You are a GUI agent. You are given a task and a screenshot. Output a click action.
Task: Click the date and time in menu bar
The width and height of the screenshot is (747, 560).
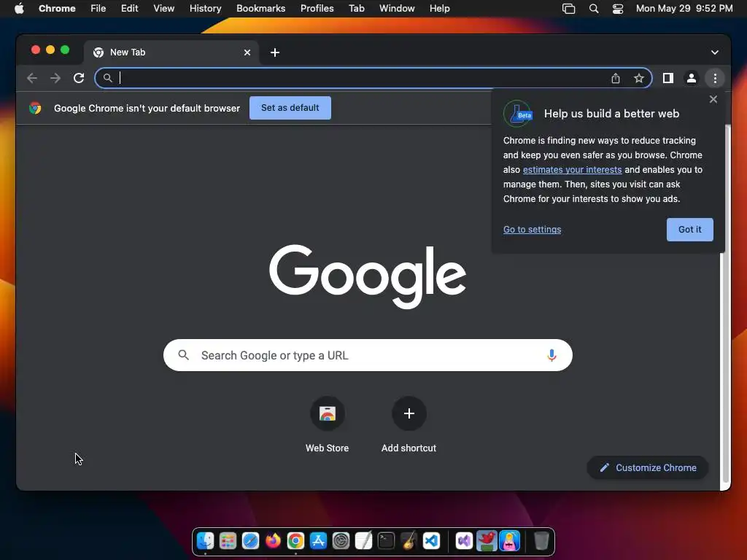click(684, 9)
